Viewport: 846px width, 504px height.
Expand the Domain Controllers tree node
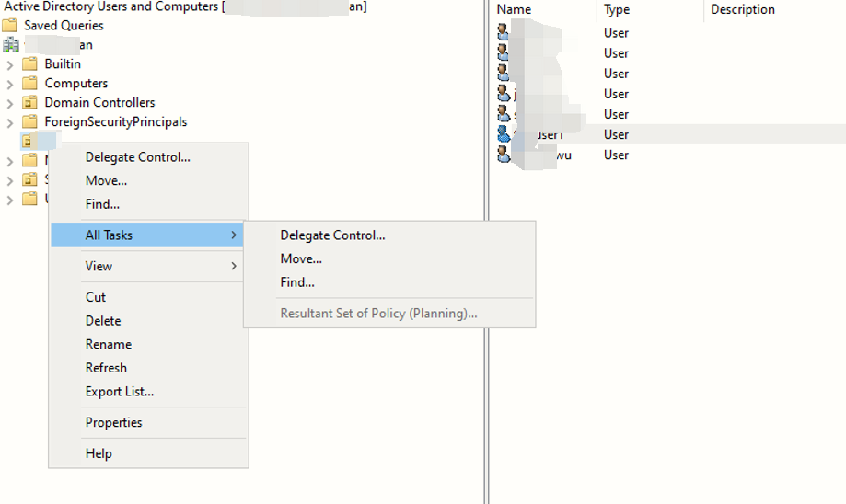[x=10, y=104]
